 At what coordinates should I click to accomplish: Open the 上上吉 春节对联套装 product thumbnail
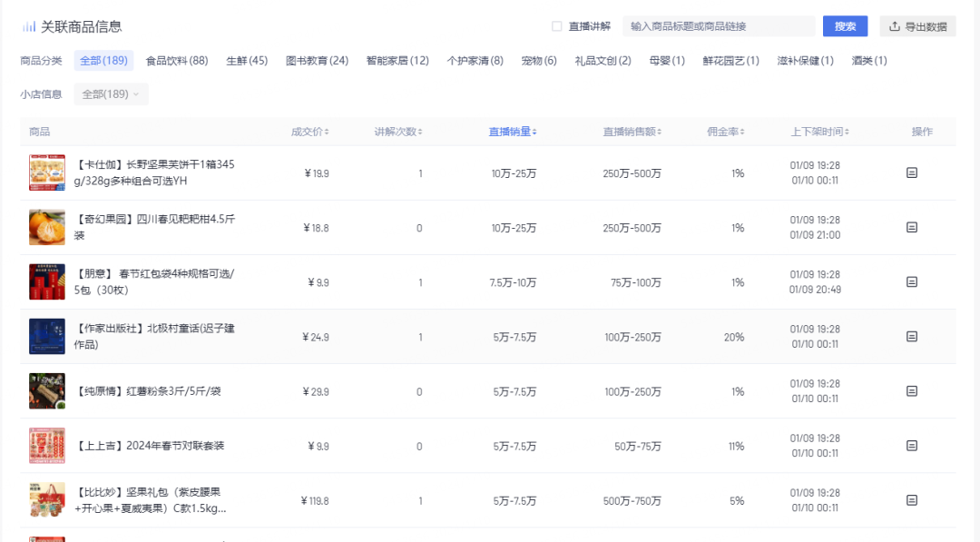(47, 446)
